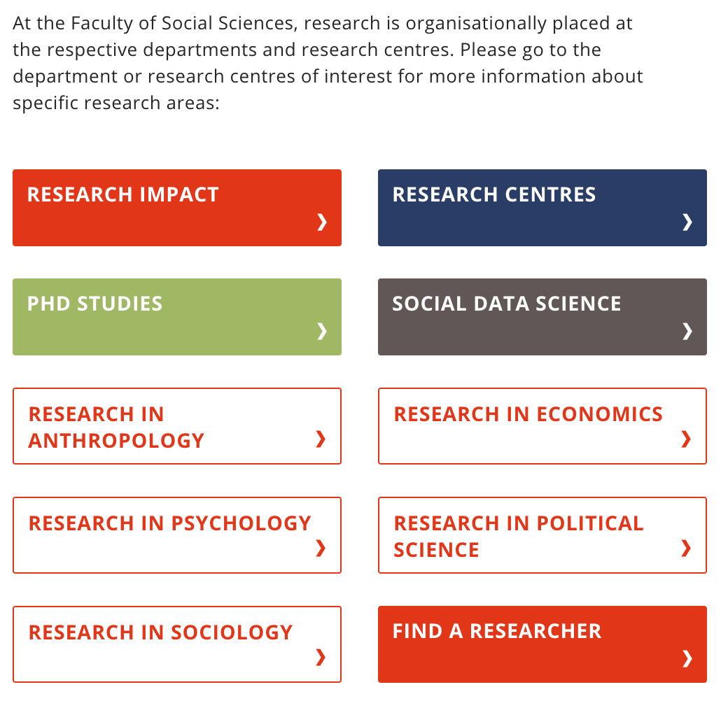Image resolution: width=728 pixels, height=708 pixels.
Task: Click the chevron arrow on Research Centres
Action: click(687, 222)
